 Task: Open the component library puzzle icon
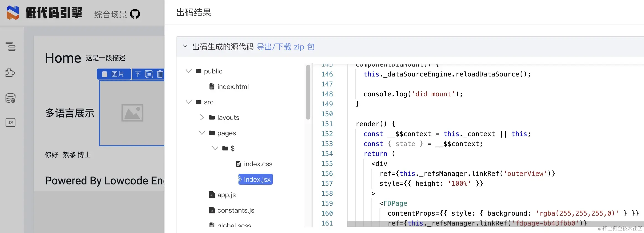[11, 72]
